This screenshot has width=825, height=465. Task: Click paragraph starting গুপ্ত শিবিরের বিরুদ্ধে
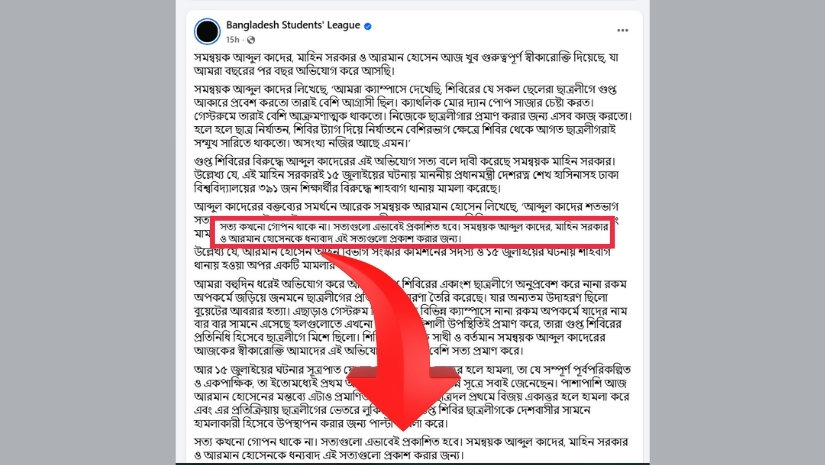click(x=406, y=175)
